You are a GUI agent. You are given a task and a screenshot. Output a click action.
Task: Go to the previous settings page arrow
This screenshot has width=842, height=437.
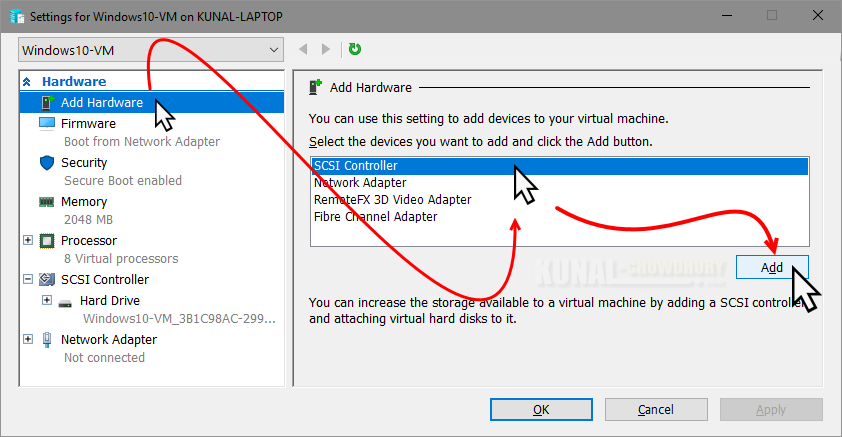303,49
